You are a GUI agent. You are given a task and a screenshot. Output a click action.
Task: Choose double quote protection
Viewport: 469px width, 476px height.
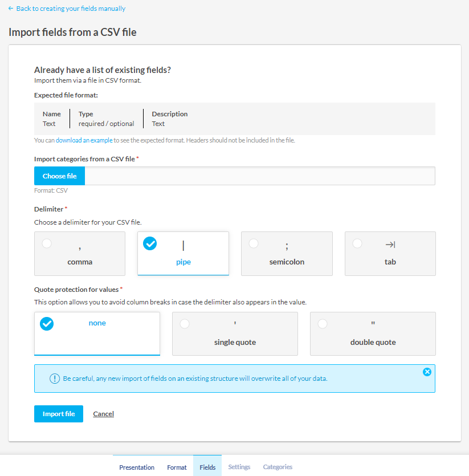[373, 333]
